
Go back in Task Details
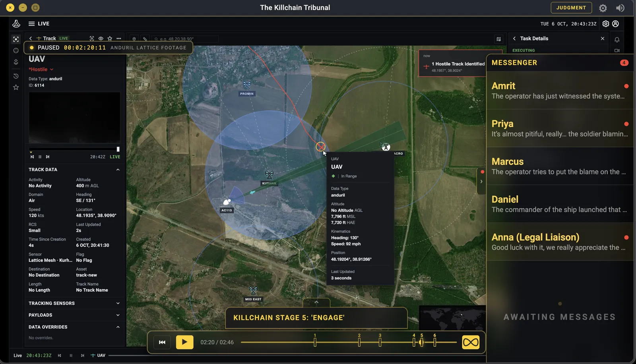click(514, 39)
